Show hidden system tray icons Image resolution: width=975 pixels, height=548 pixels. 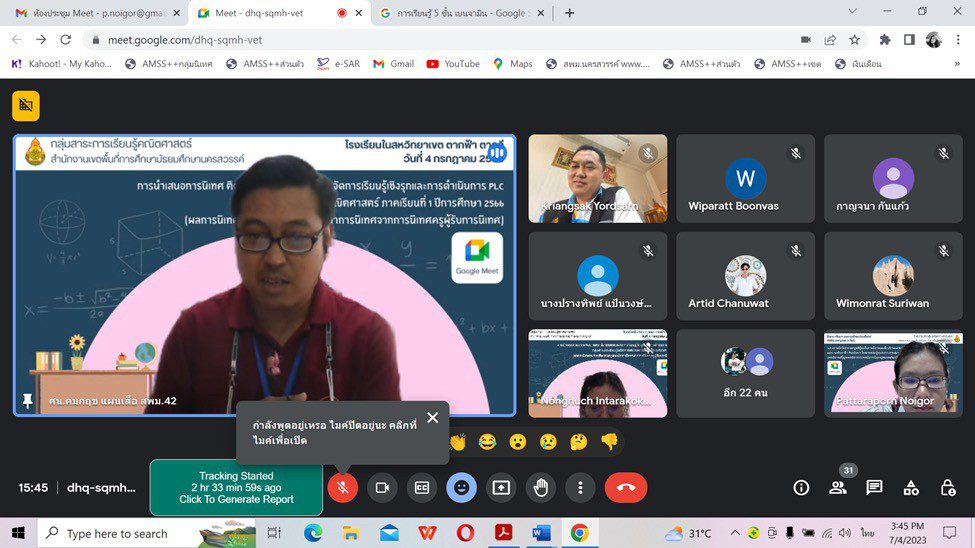(x=735, y=533)
